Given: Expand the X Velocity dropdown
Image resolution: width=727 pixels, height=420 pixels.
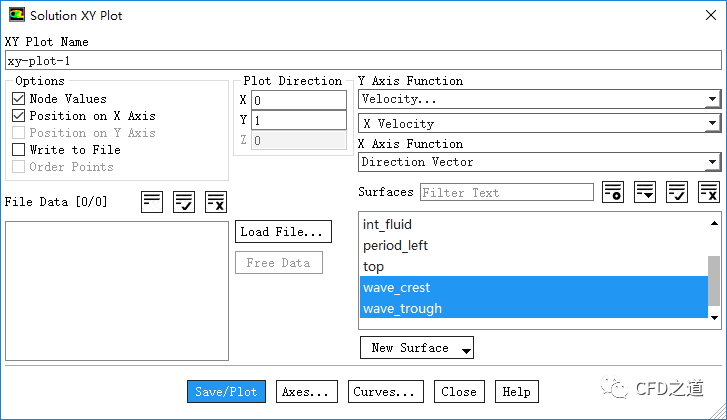Looking at the screenshot, I should (x=539, y=124).
